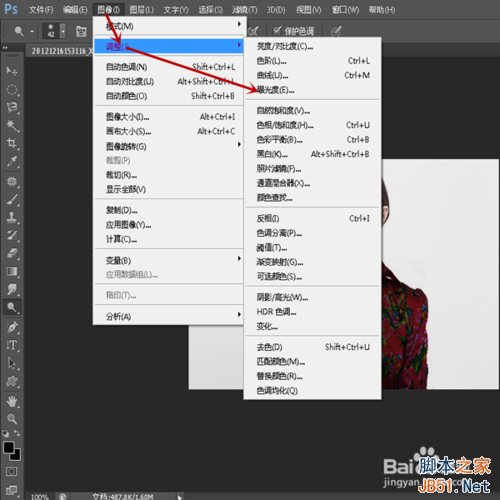Select the Smudge tool

(12, 289)
